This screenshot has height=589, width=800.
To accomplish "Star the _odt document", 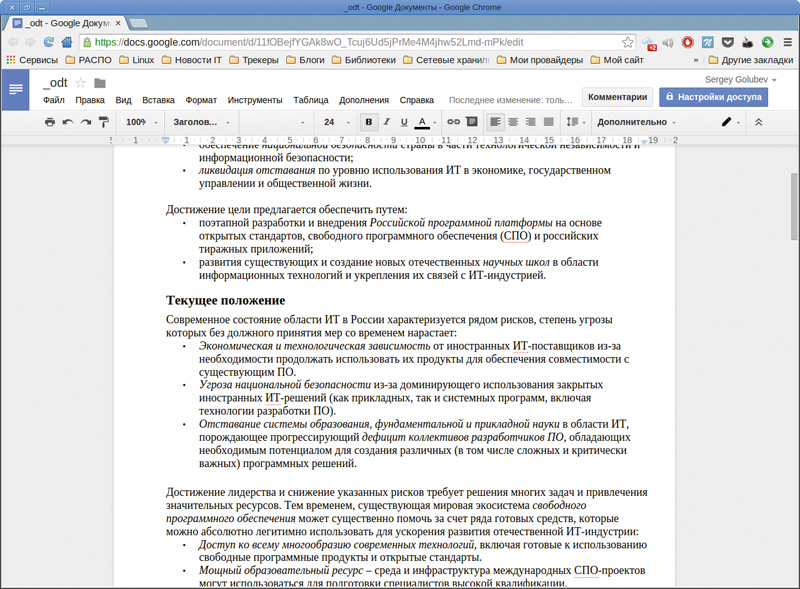I will [80, 82].
